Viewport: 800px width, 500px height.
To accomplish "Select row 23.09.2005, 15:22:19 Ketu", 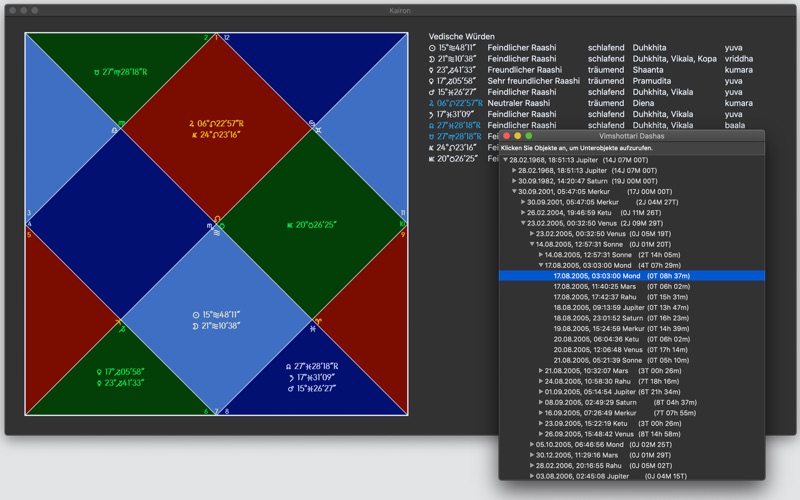I will (632, 423).
